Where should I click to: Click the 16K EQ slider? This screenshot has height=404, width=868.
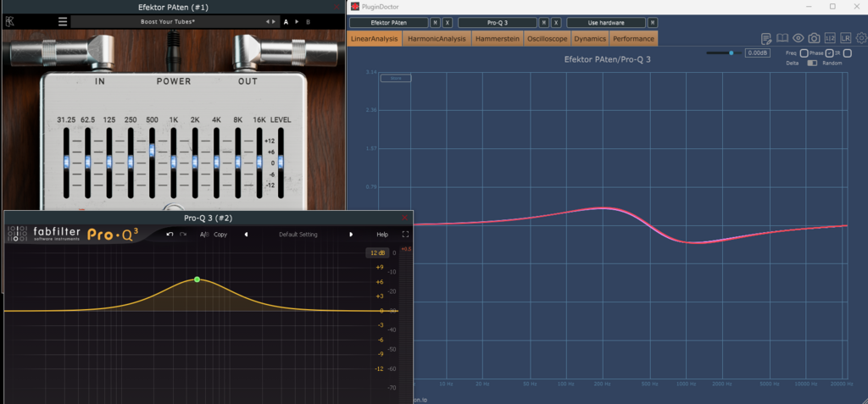coord(259,162)
